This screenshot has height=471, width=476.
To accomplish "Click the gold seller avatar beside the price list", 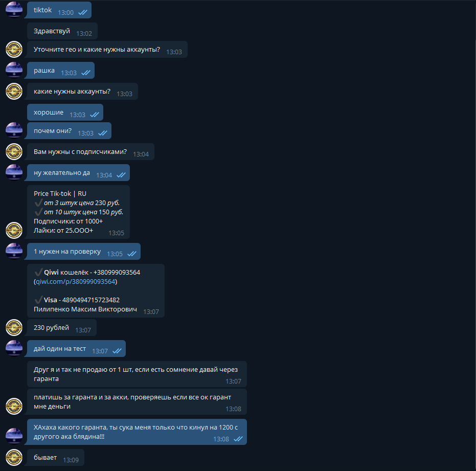I will tap(14, 230).
